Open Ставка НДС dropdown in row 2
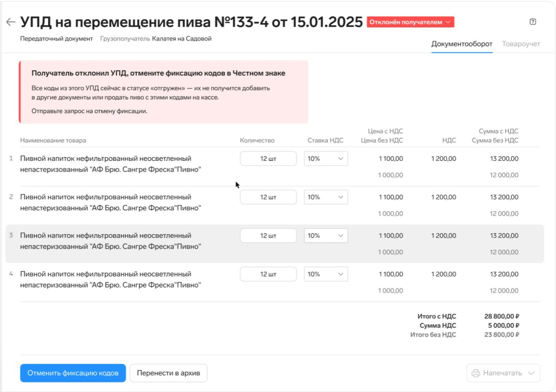This screenshot has width=556, height=392. click(326, 197)
